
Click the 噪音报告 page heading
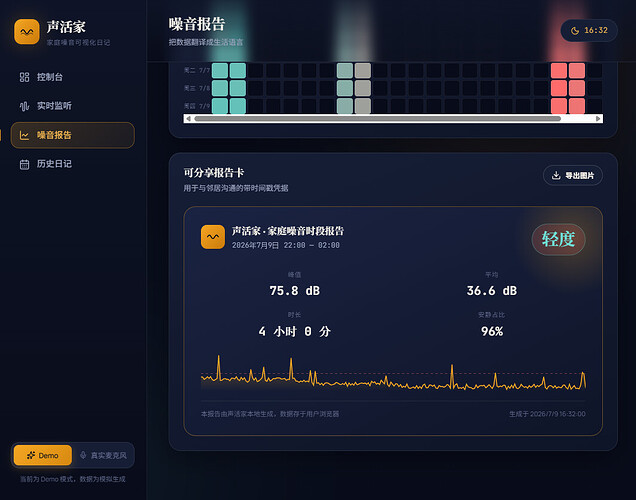[197, 24]
